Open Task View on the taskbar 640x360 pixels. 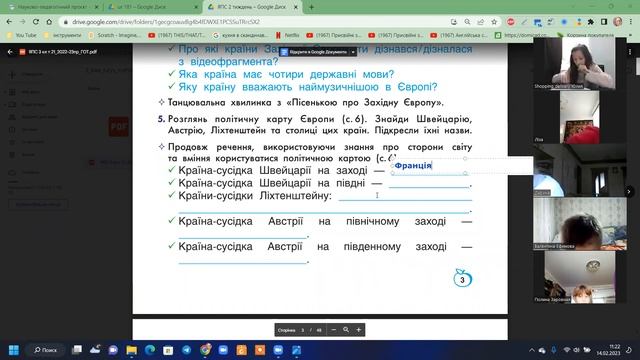tap(77, 350)
